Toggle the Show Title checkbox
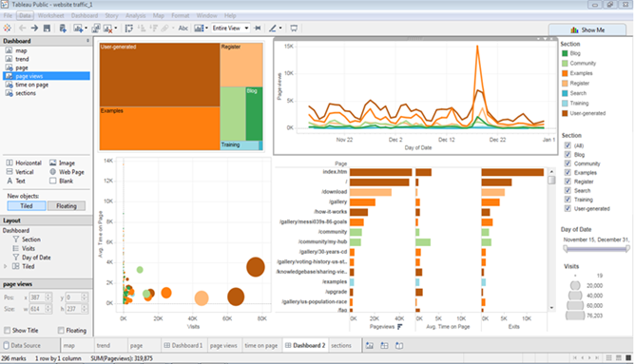Screen dimensions: 635x364 point(8,331)
